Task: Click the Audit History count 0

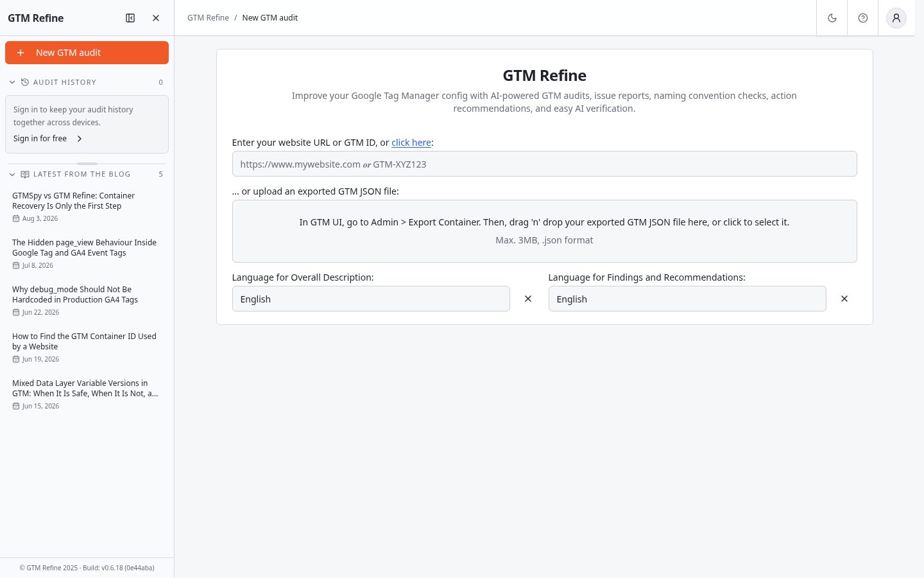Action: [x=160, y=82]
